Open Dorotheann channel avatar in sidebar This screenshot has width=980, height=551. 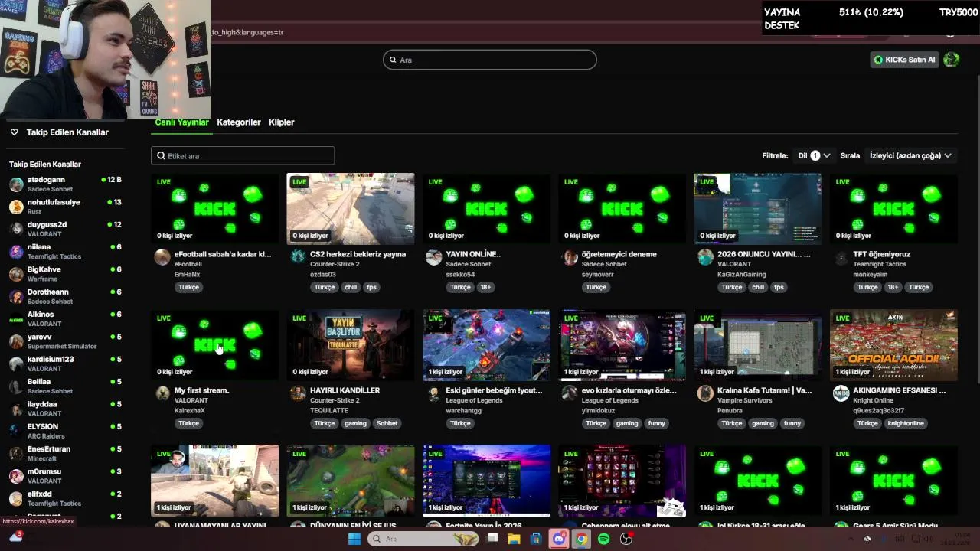[x=16, y=296]
